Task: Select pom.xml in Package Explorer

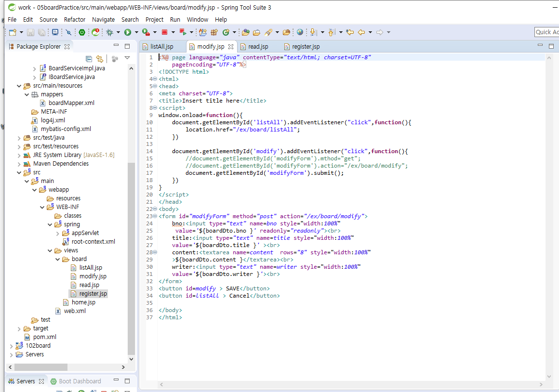Action: [x=44, y=337]
